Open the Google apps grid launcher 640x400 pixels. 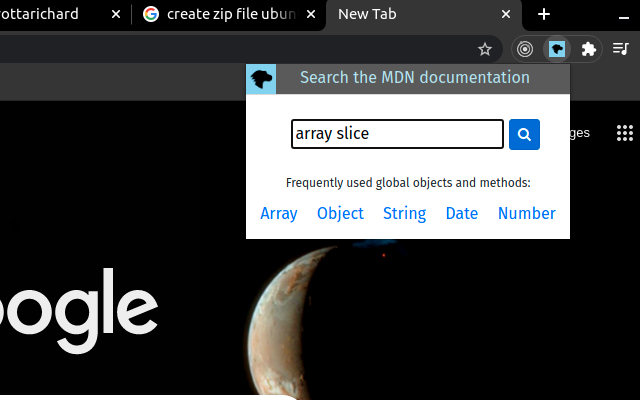624,133
